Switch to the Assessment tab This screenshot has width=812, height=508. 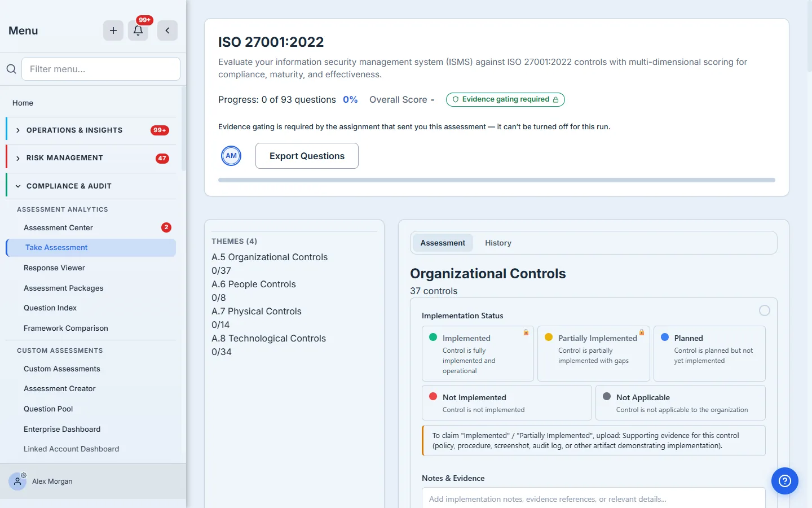point(443,243)
